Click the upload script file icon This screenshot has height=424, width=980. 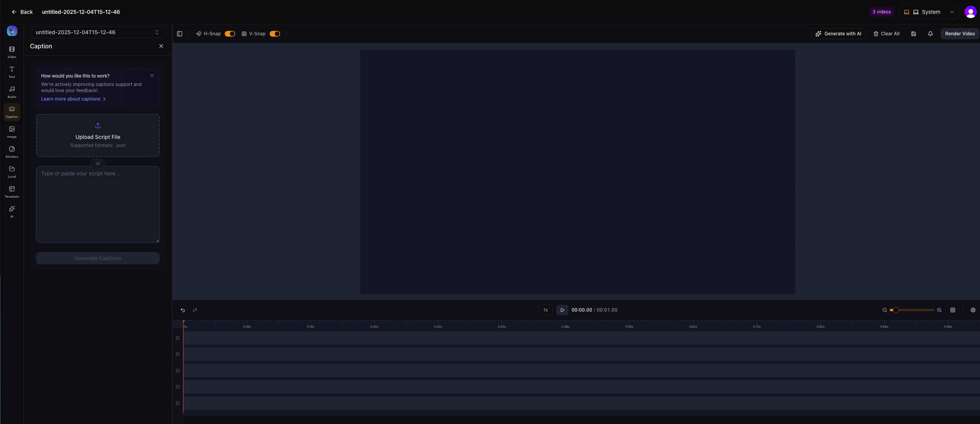coord(98,125)
